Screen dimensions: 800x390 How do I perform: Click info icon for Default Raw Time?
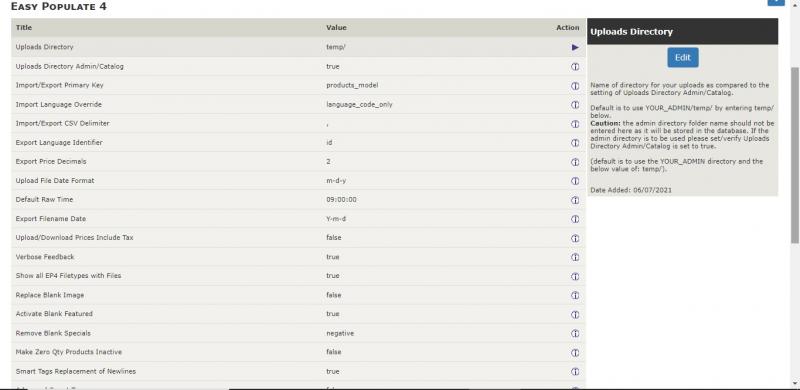[575, 200]
